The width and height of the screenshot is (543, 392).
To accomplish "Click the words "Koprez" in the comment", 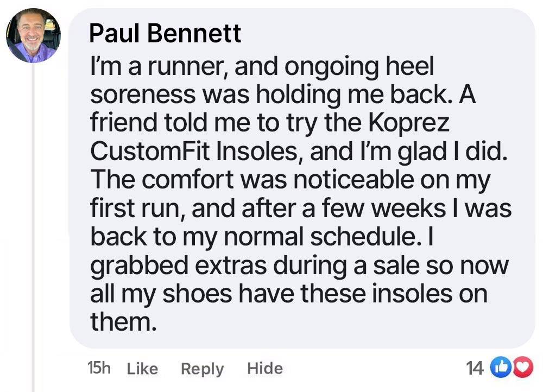I will click(x=409, y=123).
